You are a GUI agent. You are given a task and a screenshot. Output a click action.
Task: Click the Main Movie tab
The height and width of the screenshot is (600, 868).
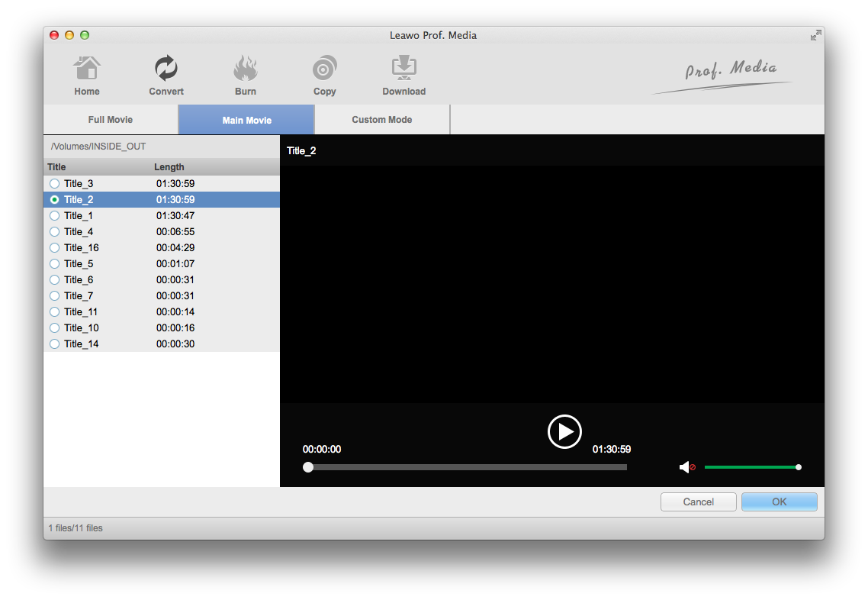246,120
